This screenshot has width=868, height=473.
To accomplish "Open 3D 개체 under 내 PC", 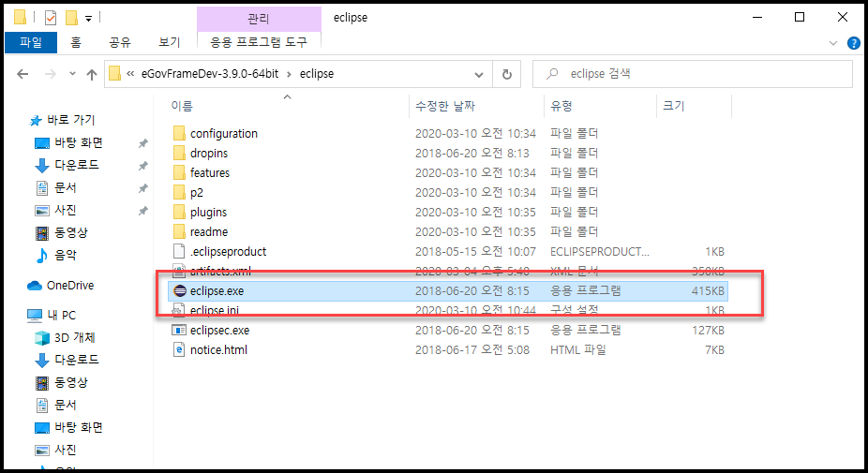I will (65, 337).
